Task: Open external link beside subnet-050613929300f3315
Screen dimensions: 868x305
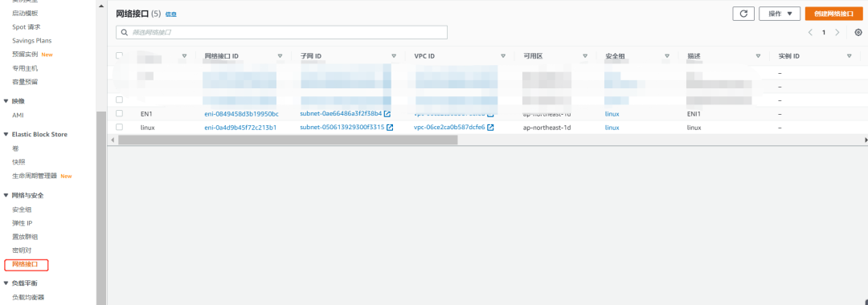Action: pyautogui.click(x=390, y=128)
